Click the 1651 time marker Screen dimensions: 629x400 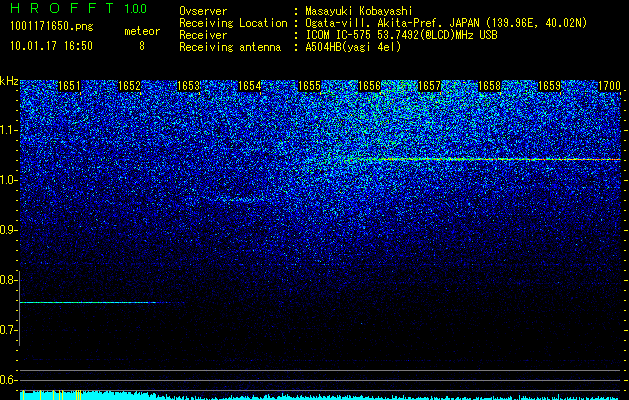[x=69, y=86]
